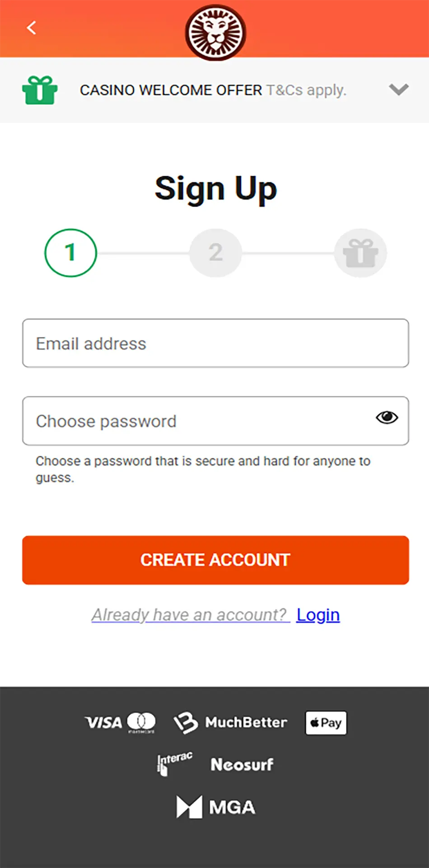Click the Apple Pay badge

(326, 722)
